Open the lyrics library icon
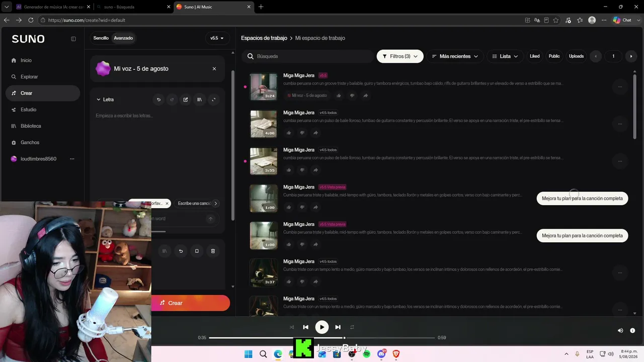This screenshot has height=362, width=644. pyautogui.click(x=199, y=100)
